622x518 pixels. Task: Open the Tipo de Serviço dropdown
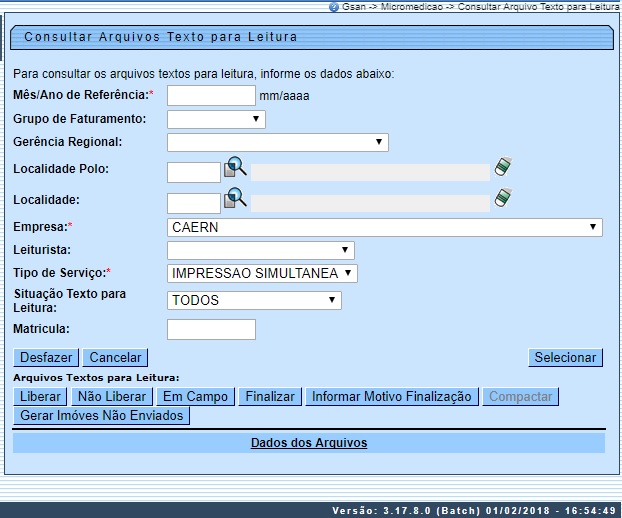click(x=262, y=273)
